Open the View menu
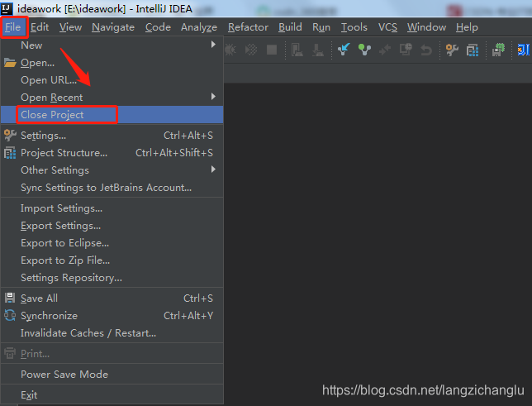 (70, 27)
